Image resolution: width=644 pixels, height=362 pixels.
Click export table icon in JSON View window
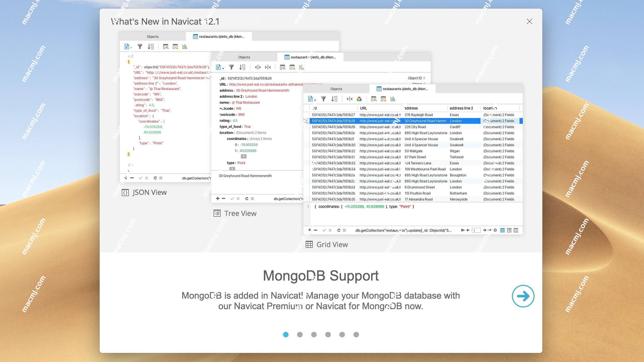tap(175, 47)
